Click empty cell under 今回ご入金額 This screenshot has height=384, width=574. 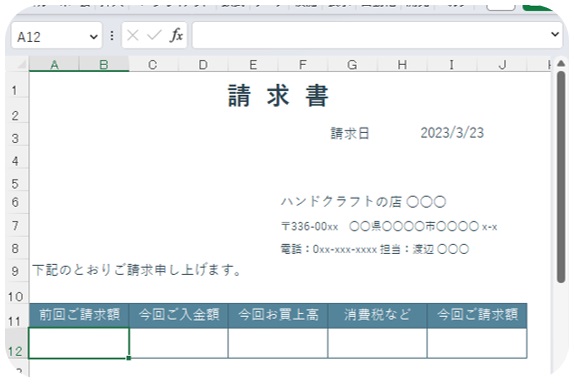pos(179,343)
